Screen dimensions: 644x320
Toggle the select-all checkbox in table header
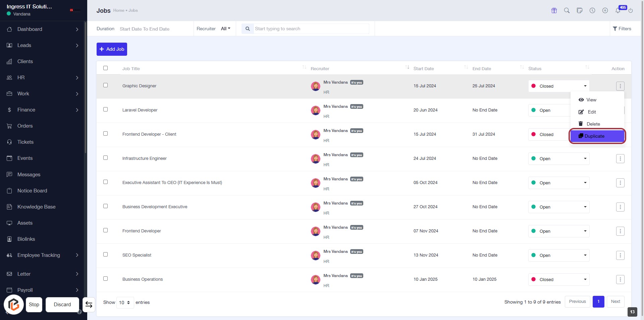coord(105,68)
